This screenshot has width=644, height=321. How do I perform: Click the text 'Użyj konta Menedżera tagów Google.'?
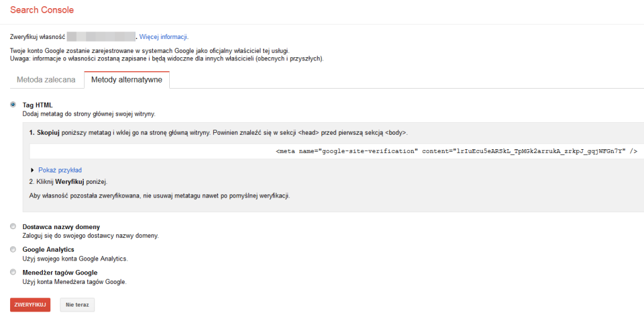[74, 282]
